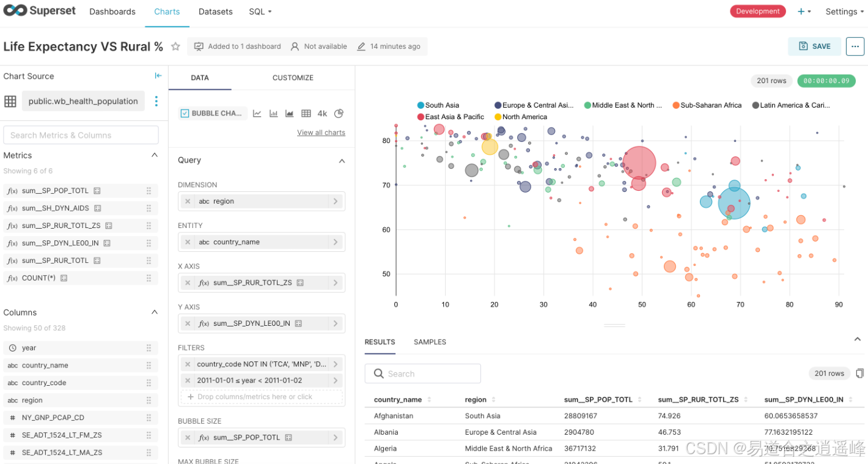The height and width of the screenshot is (464, 868).
Task: Switch to the Data tab
Action: tap(200, 78)
